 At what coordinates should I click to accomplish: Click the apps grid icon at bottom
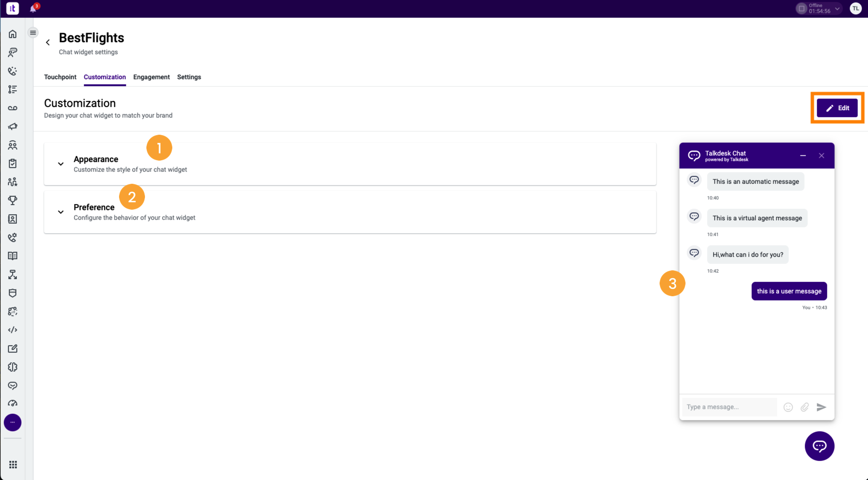tap(13, 464)
